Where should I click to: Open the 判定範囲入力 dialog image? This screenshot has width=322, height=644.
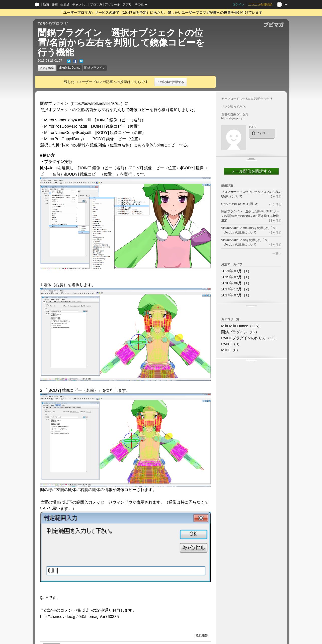(125, 547)
